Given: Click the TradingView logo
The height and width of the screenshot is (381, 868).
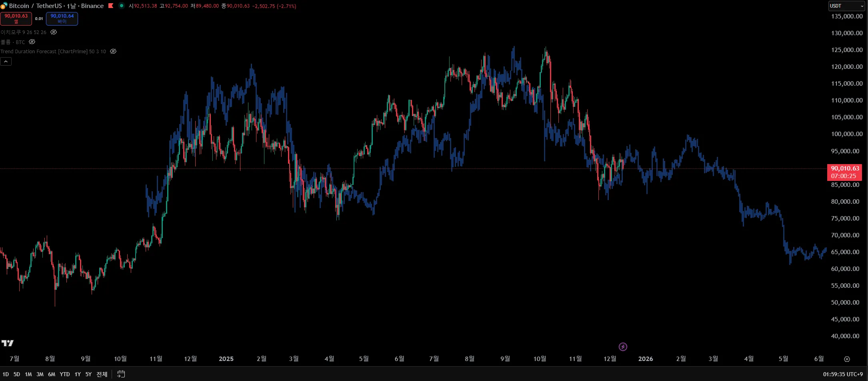Looking at the screenshot, I should (x=8, y=343).
